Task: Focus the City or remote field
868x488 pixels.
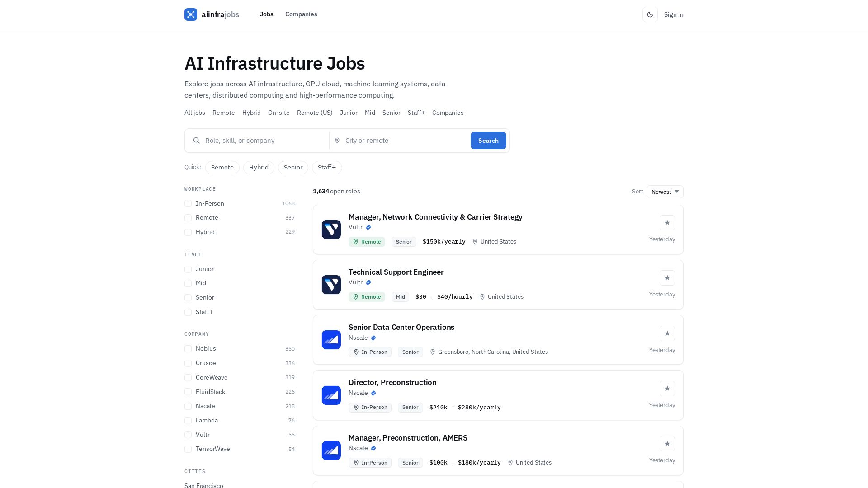Action: [x=400, y=141]
